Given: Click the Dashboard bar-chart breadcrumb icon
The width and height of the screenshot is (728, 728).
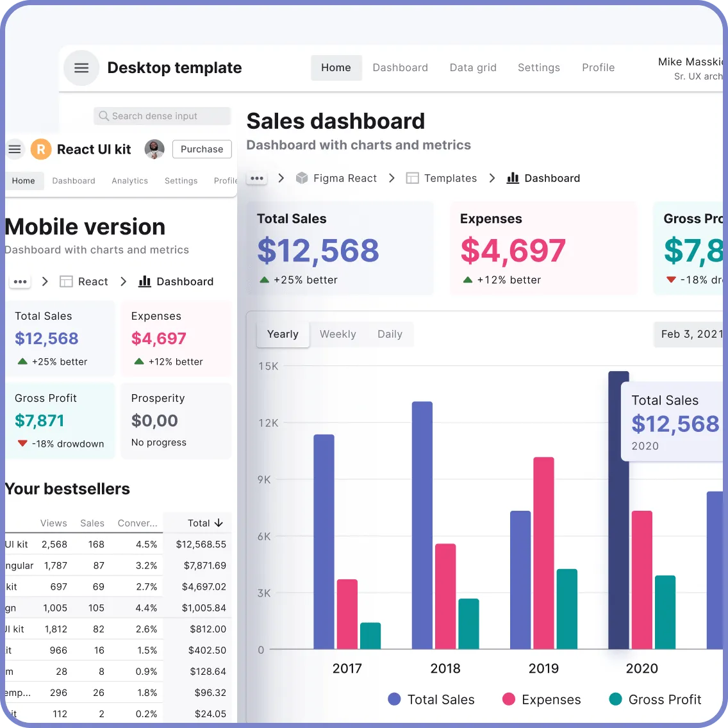Looking at the screenshot, I should click(513, 178).
